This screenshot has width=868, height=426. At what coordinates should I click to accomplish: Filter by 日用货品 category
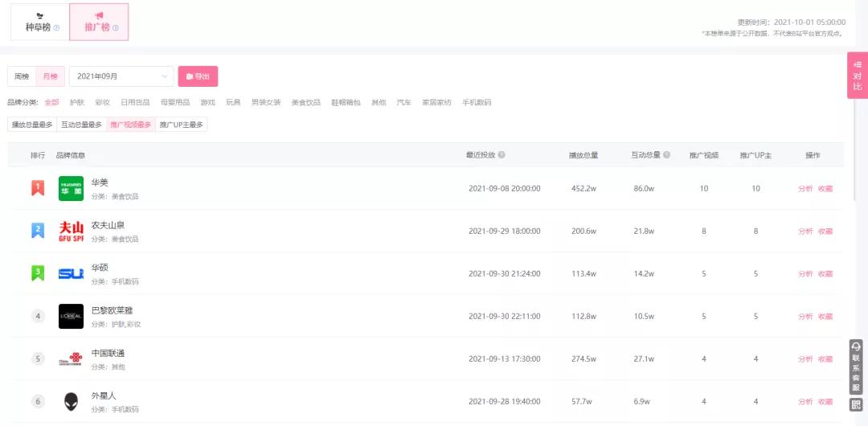coord(135,103)
